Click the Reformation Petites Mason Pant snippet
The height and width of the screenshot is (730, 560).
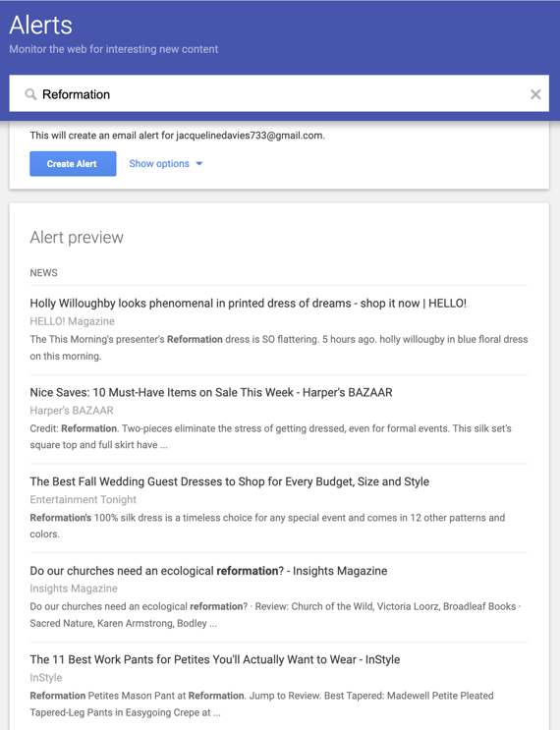point(261,703)
